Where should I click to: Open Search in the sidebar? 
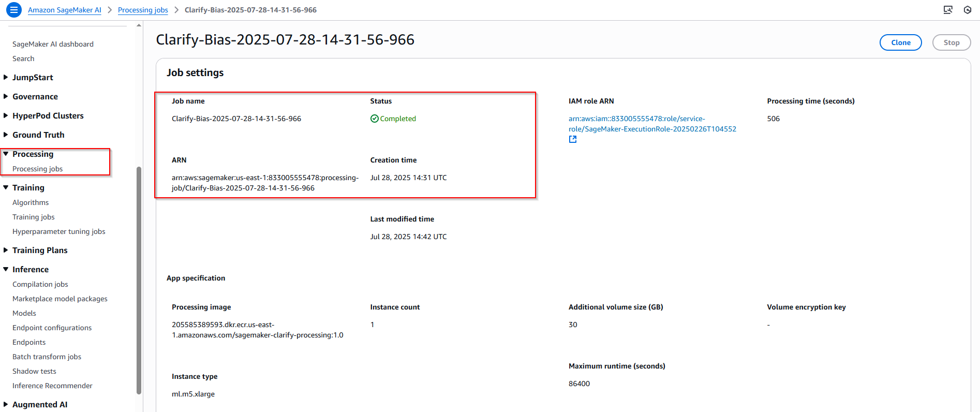pyautogui.click(x=23, y=58)
